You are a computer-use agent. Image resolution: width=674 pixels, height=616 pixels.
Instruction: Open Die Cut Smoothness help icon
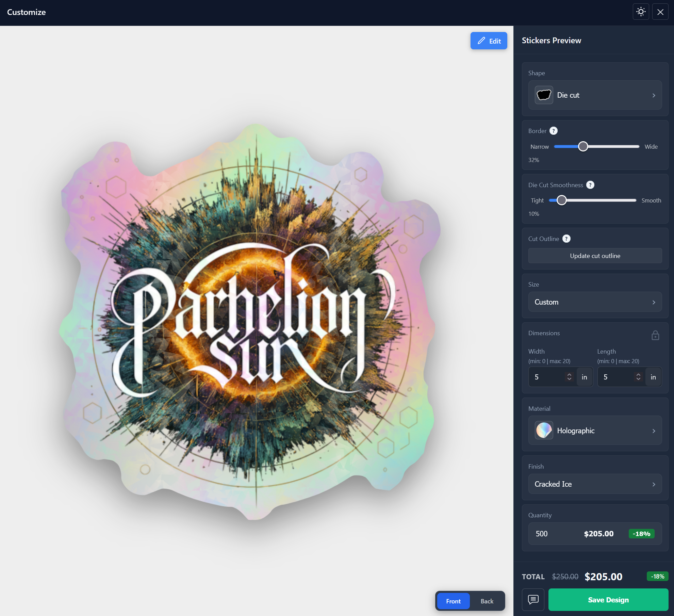pyautogui.click(x=590, y=185)
